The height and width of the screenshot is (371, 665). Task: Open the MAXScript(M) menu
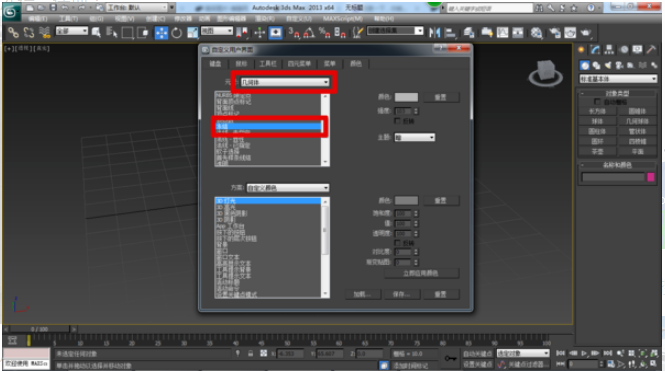coord(343,19)
